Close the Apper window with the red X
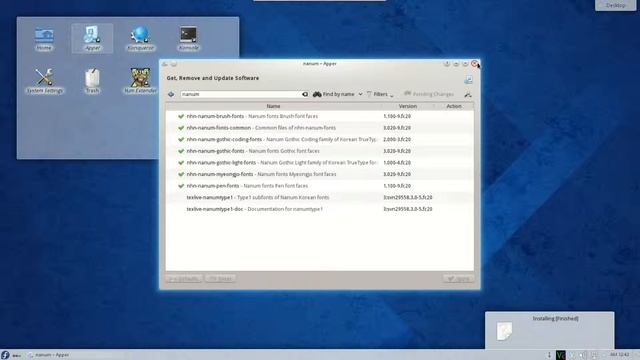The height and width of the screenshot is (360, 640). click(x=474, y=64)
